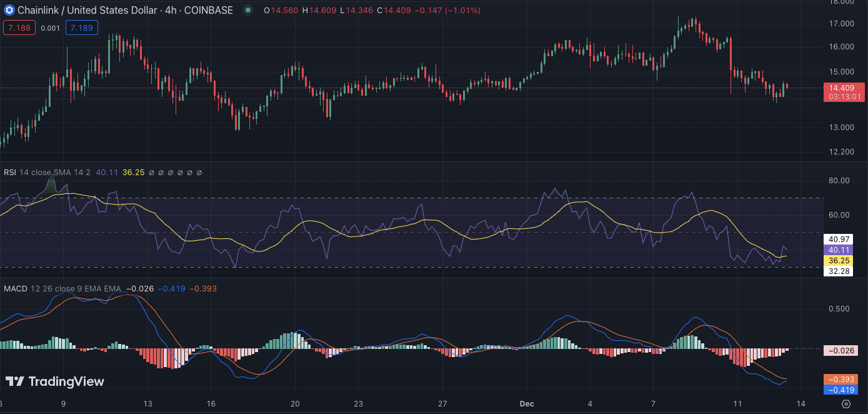
Task: Click the pink -0.026 histogram axis label
Action: (x=839, y=351)
